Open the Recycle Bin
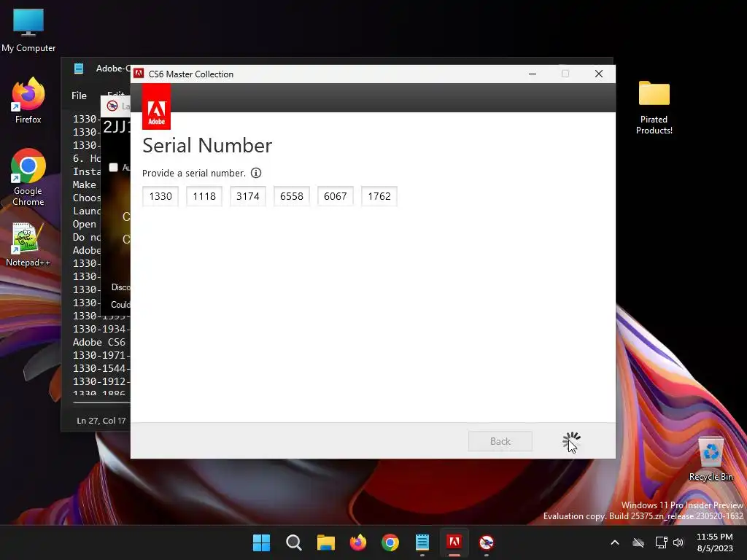This screenshot has height=560, width=747. (x=711, y=459)
